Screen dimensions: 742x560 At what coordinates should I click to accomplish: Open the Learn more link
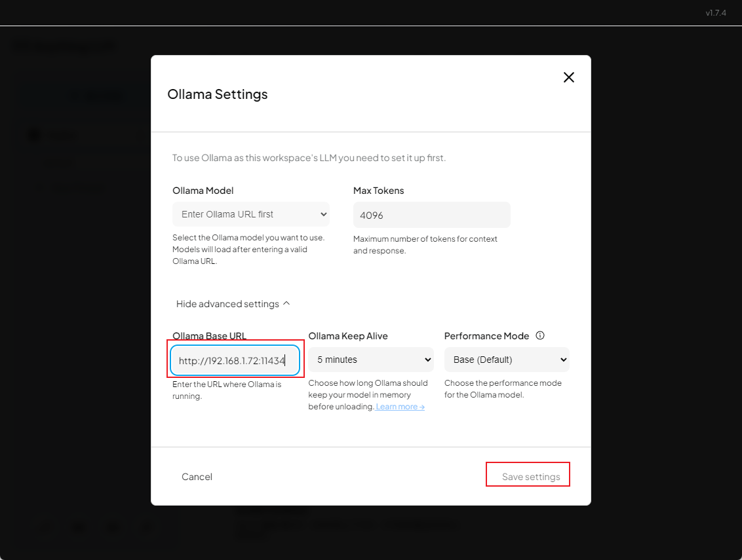pyautogui.click(x=400, y=407)
